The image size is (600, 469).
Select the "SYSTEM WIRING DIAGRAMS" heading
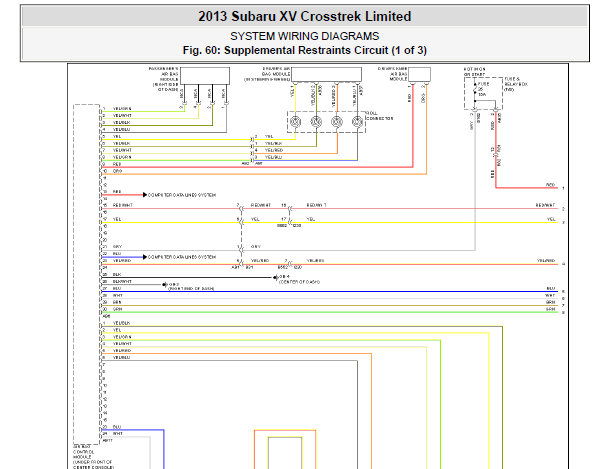click(305, 36)
